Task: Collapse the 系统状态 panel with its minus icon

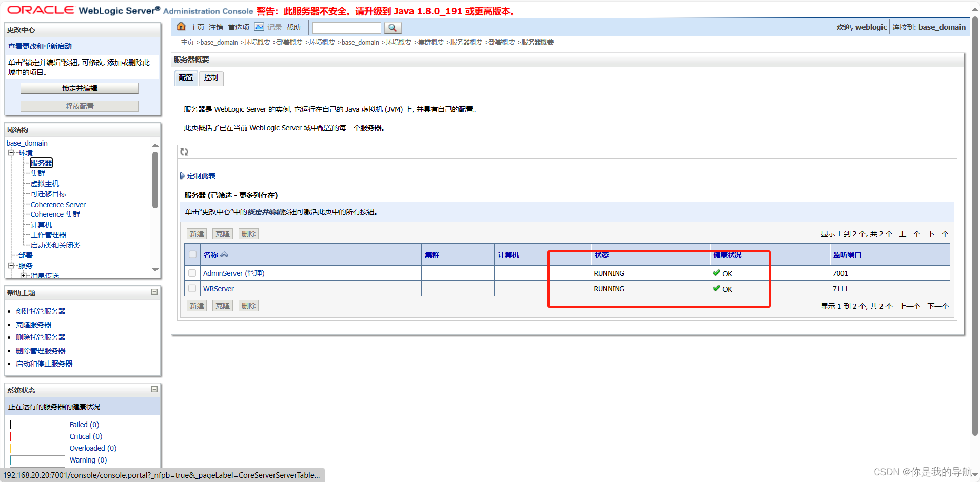Action: 154,390
